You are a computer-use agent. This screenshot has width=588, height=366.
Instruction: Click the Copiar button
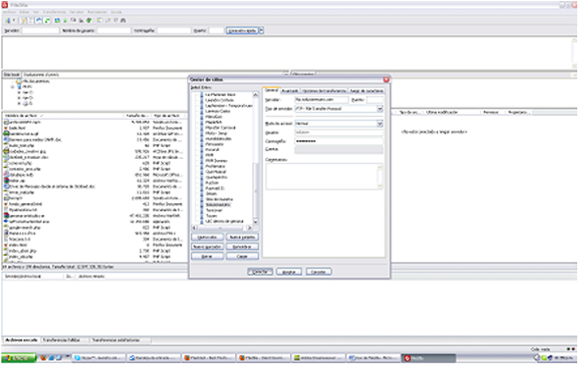click(x=242, y=256)
